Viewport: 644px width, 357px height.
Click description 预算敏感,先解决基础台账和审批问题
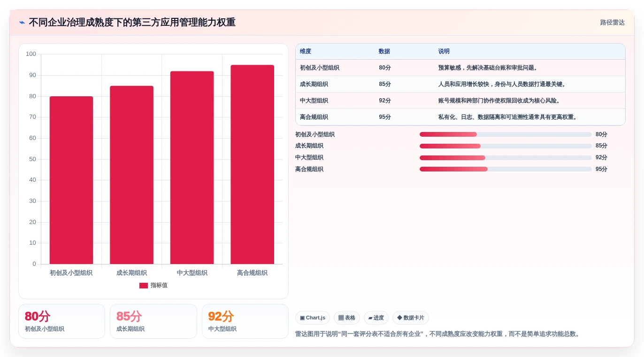coord(488,68)
